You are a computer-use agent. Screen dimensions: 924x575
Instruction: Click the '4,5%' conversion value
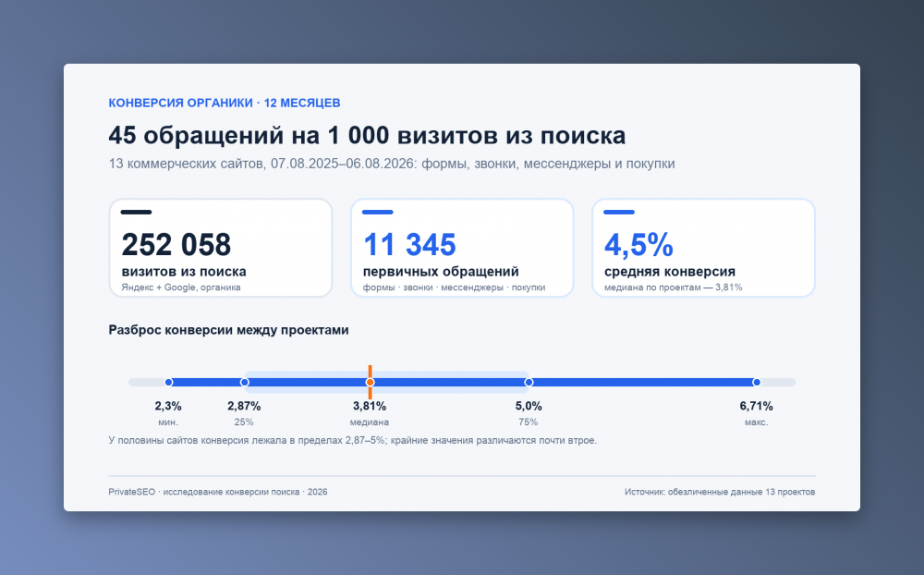click(x=638, y=245)
